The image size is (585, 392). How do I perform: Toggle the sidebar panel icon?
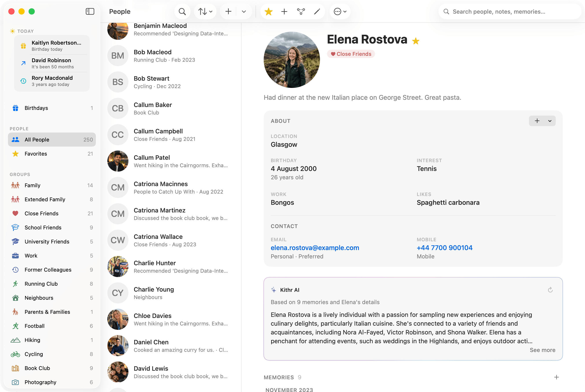pos(90,11)
